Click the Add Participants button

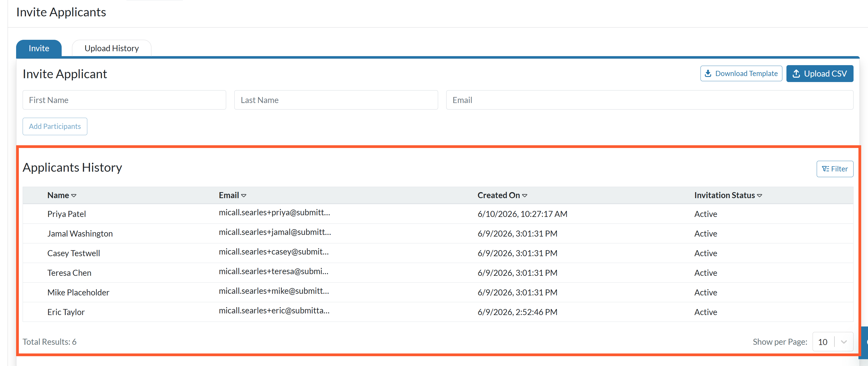pyautogui.click(x=55, y=126)
